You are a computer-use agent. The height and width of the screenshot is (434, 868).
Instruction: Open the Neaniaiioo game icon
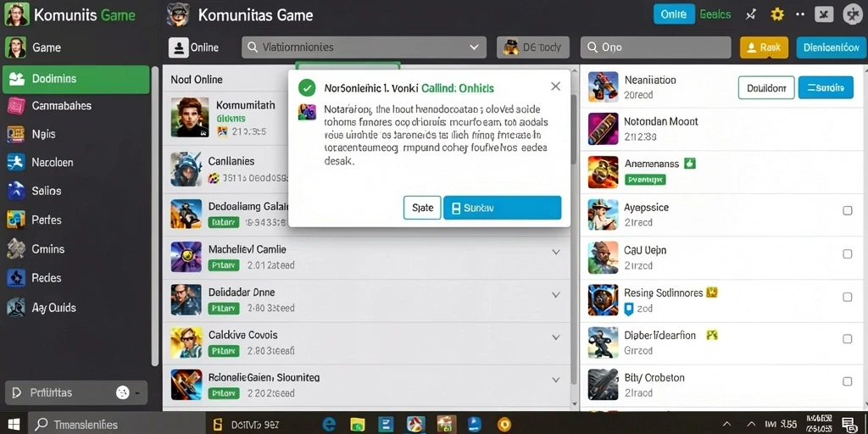[x=603, y=87]
